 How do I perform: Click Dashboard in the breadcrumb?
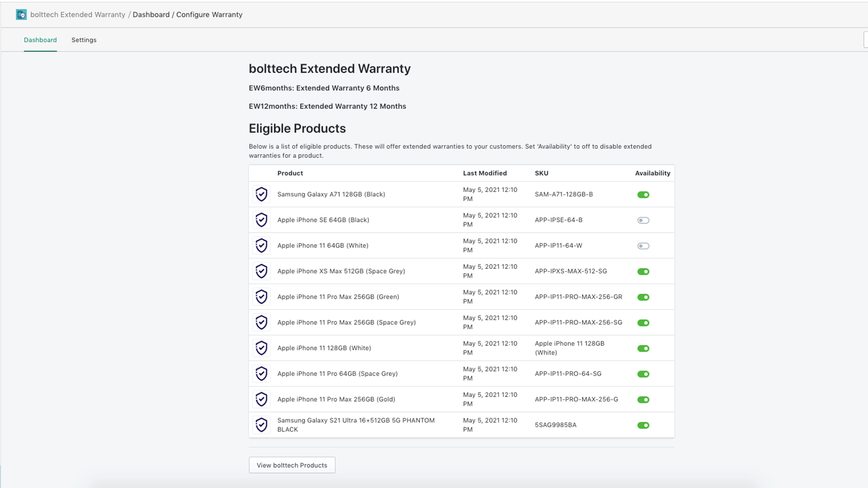click(x=151, y=15)
